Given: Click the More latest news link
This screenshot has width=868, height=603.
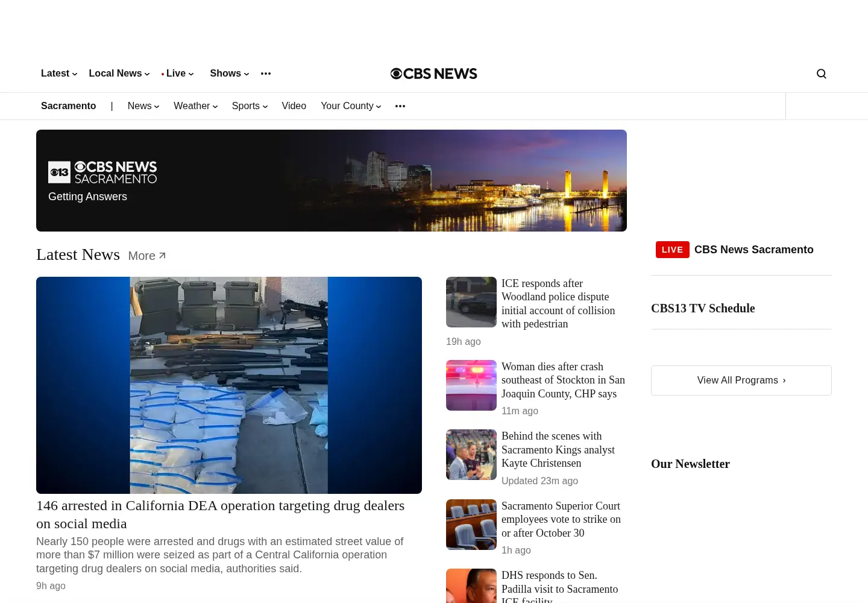Looking at the screenshot, I should (147, 256).
